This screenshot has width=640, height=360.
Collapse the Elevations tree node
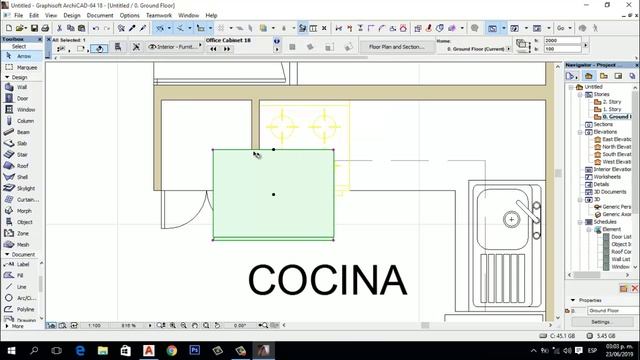[x=580, y=132]
